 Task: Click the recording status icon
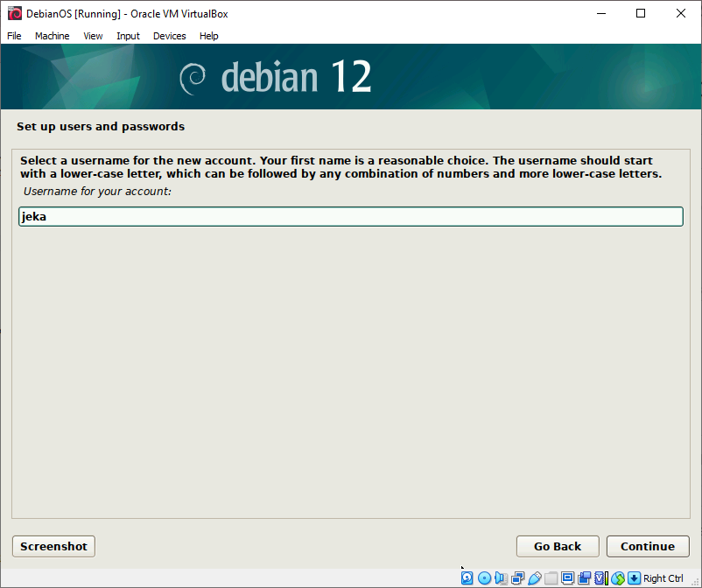584,578
